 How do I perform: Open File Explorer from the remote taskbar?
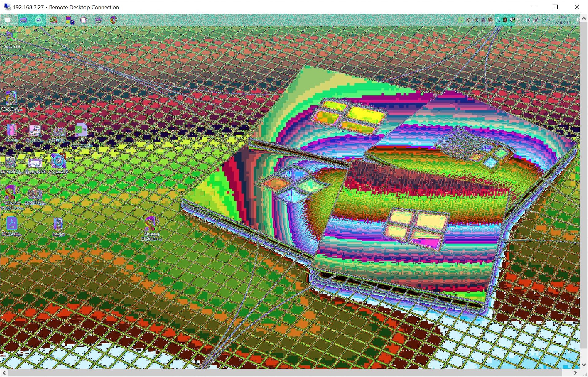[23, 20]
